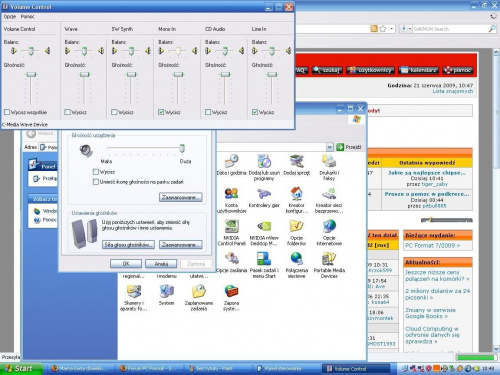
Task: Enable Umieść ikonę głośności na pasku zadań
Action: click(96, 182)
